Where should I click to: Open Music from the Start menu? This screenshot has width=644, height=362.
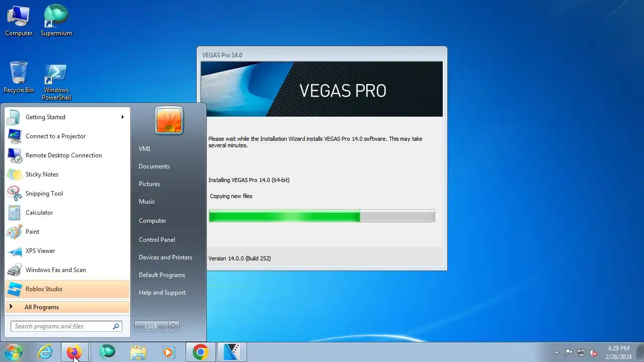147,202
